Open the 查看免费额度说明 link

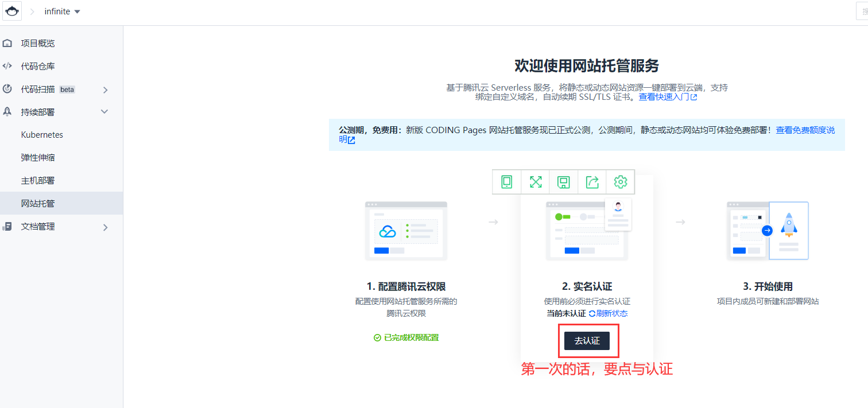[804, 130]
